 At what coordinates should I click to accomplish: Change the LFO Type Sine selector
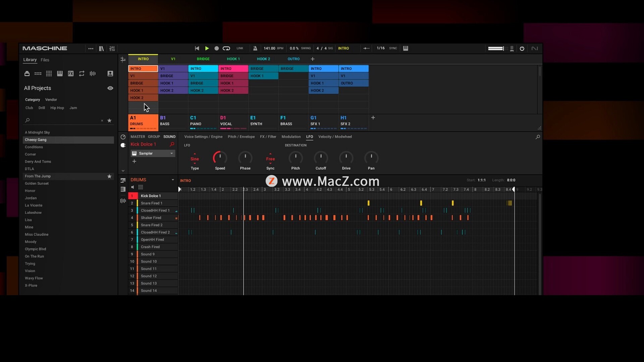tap(195, 159)
